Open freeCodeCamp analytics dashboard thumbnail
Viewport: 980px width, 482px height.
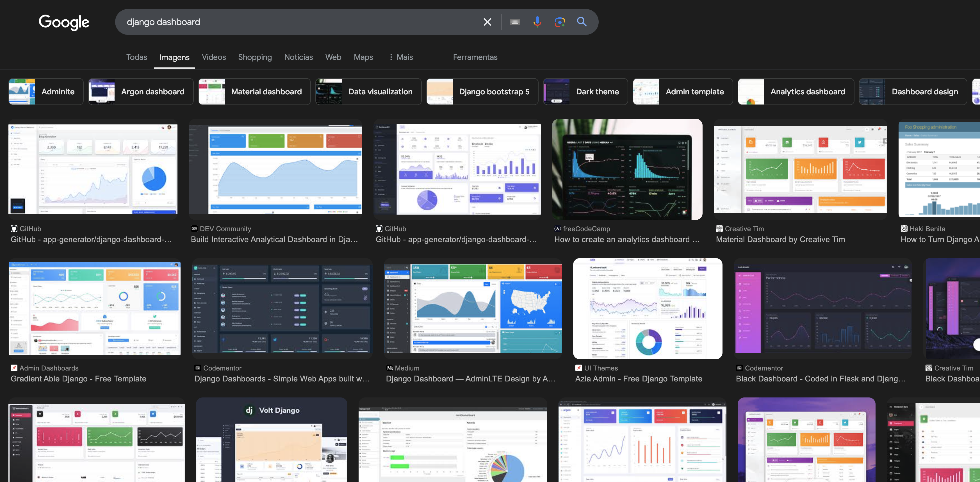(x=627, y=169)
